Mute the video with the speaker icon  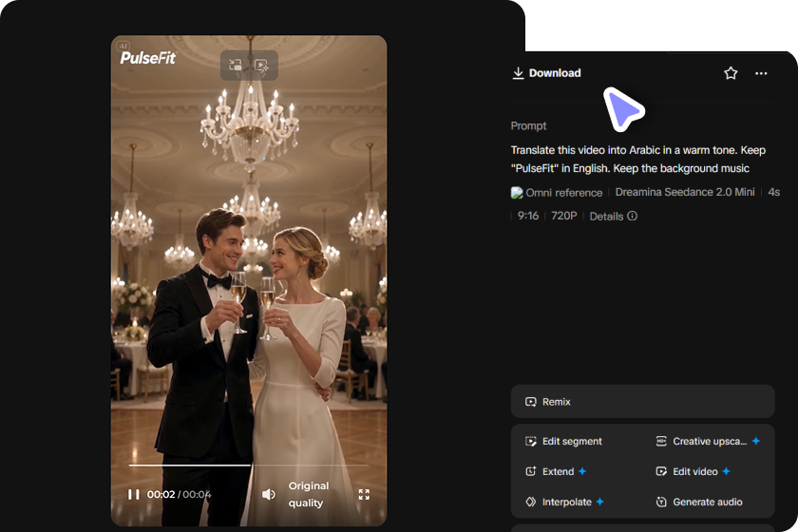(268, 494)
